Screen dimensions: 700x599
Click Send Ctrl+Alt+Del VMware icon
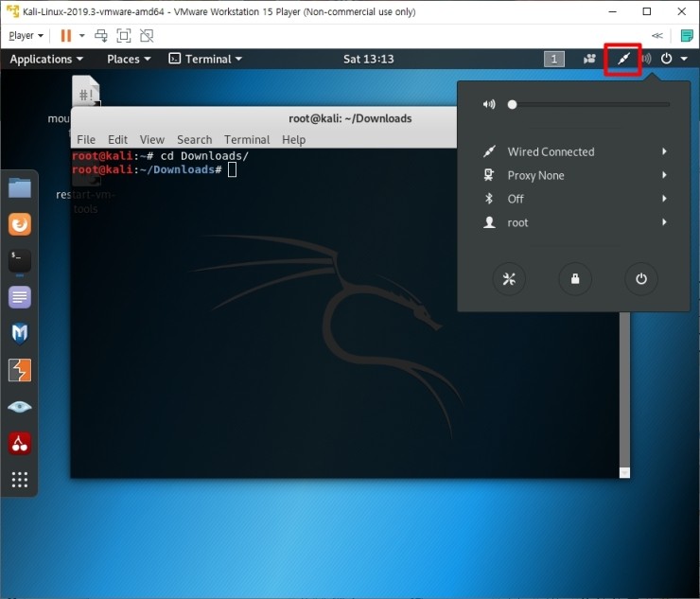click(x=101, y=36)
